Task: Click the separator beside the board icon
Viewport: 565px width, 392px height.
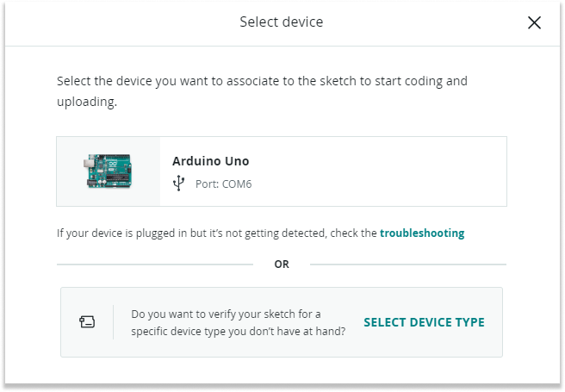Action: pos(113,322)
